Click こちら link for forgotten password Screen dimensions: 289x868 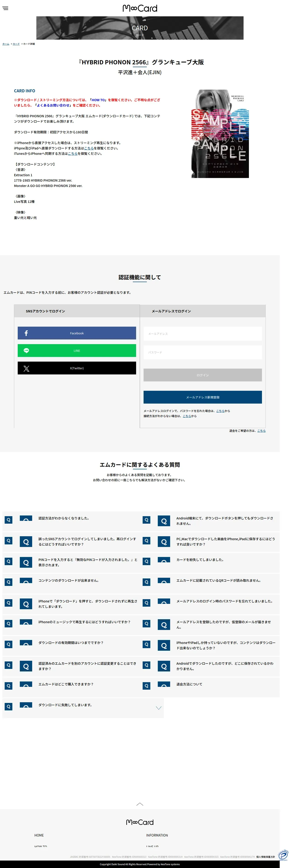click(220, 411)
